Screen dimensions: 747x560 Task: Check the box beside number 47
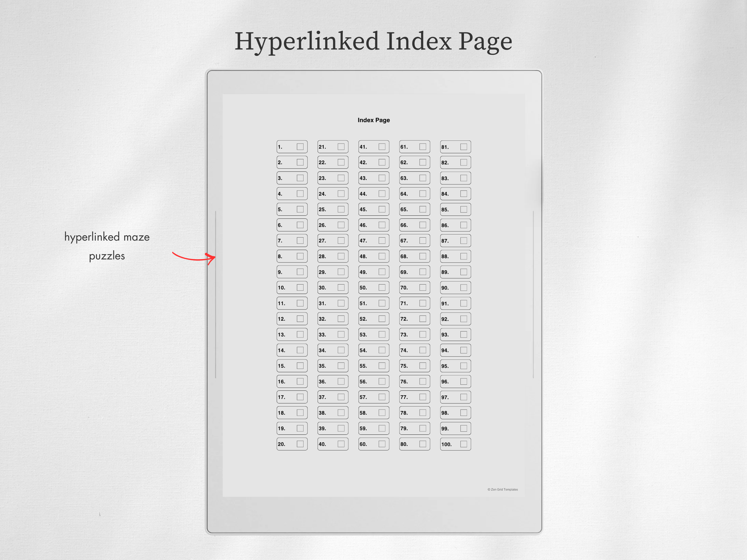(x=382, y=241)
